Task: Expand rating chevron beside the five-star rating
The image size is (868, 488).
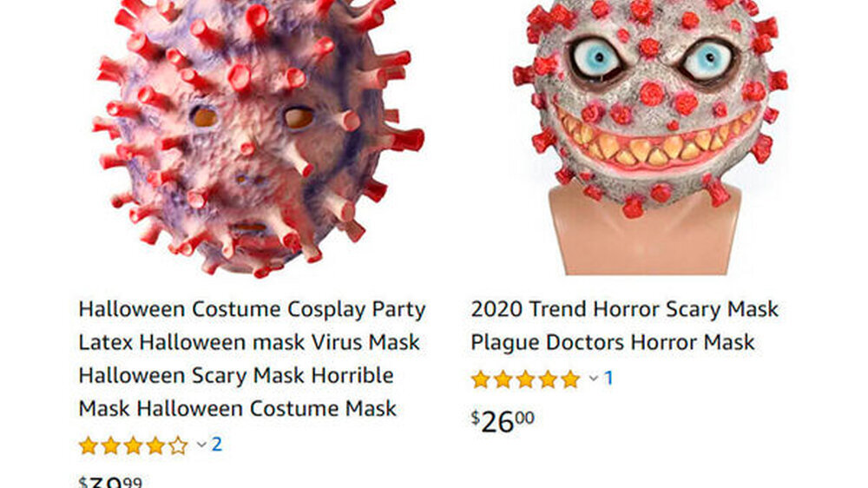Action: click(594, 379)
